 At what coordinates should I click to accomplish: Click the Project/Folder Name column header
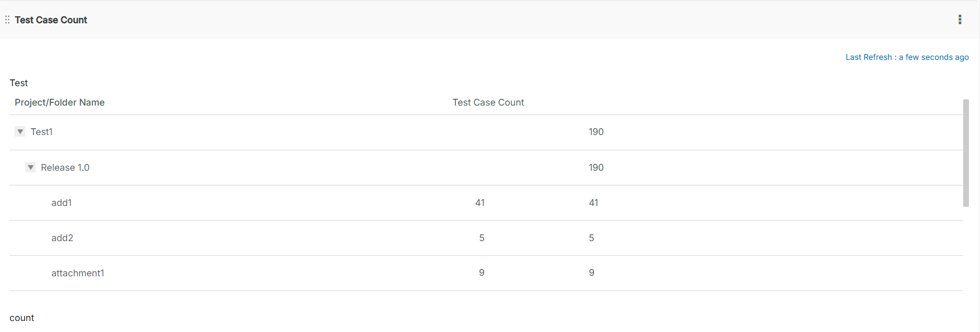tap(59, 102)
